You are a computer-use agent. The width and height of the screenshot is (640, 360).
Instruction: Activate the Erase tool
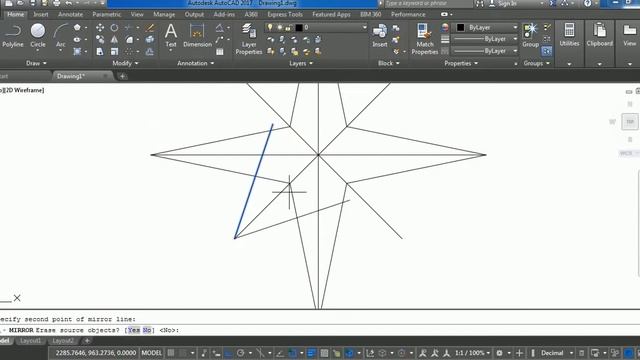coord(150,28)
